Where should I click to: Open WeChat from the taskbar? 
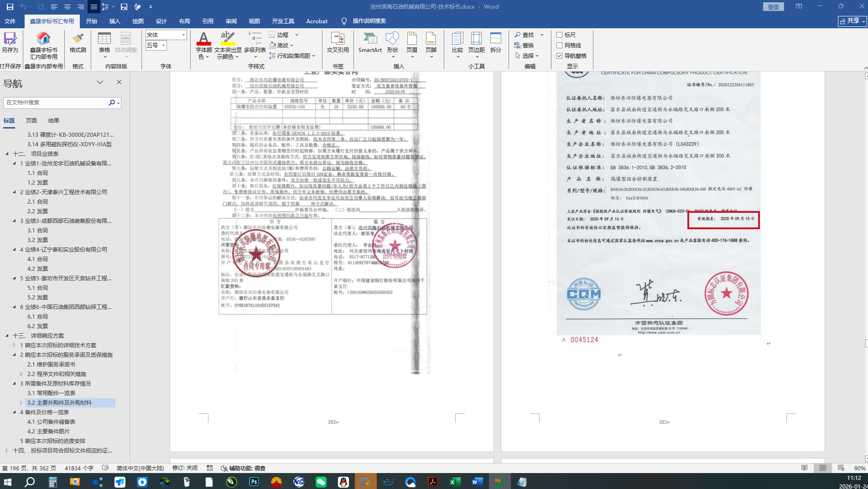[x=321, y=482]
